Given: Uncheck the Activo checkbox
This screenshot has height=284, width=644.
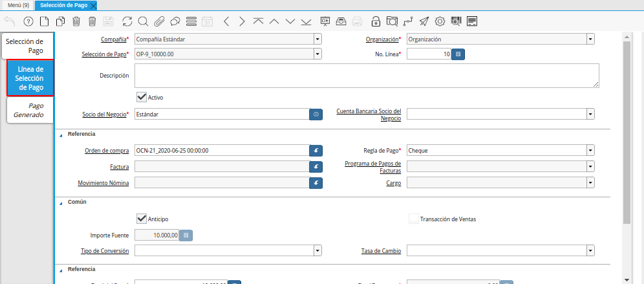Looking at the screenshot, I should [142, 98].
